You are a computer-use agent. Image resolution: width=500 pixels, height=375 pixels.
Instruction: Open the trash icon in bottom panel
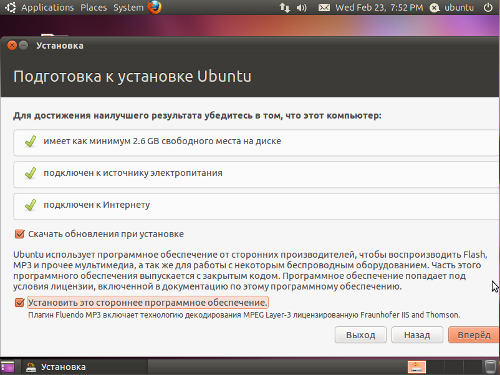[x=490, y=367]
